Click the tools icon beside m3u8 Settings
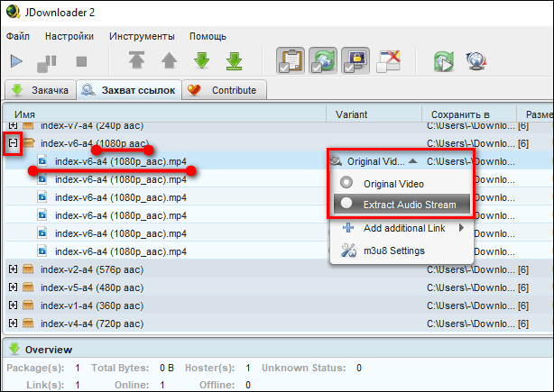Image resolution: width=554 pixels, height=392 pixels. (348, 251)
